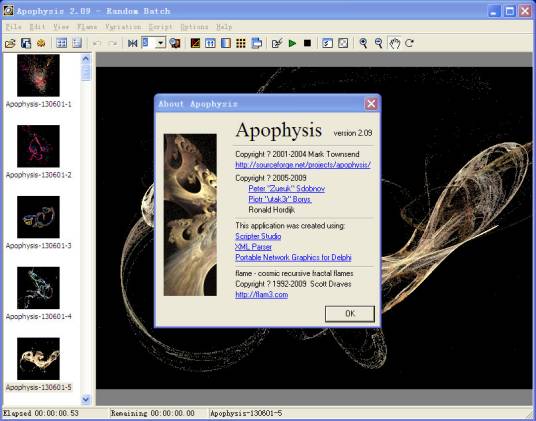Open Peter "Zueuk" Sdobnov link
536x421 pixels.
click(286, 188)
